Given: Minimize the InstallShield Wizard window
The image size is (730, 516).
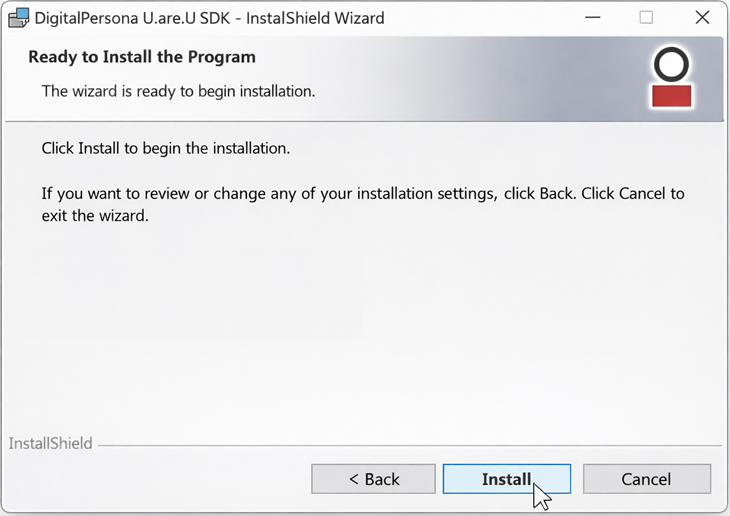Looking at the screenshot, I should tap(588, 17).
